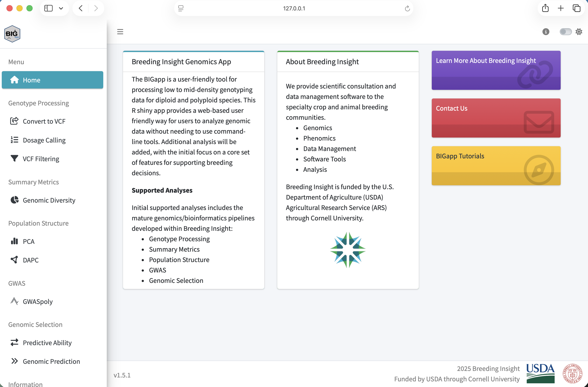The image size is (588, 387).
Task: Click the compass icon on Tutorials card
Action: [539, 170]
